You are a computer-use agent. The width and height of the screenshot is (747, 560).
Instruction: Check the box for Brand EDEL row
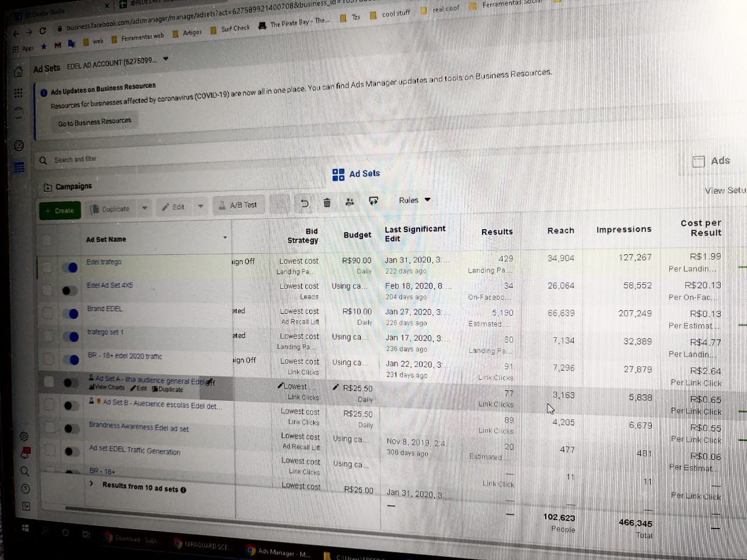48,313
